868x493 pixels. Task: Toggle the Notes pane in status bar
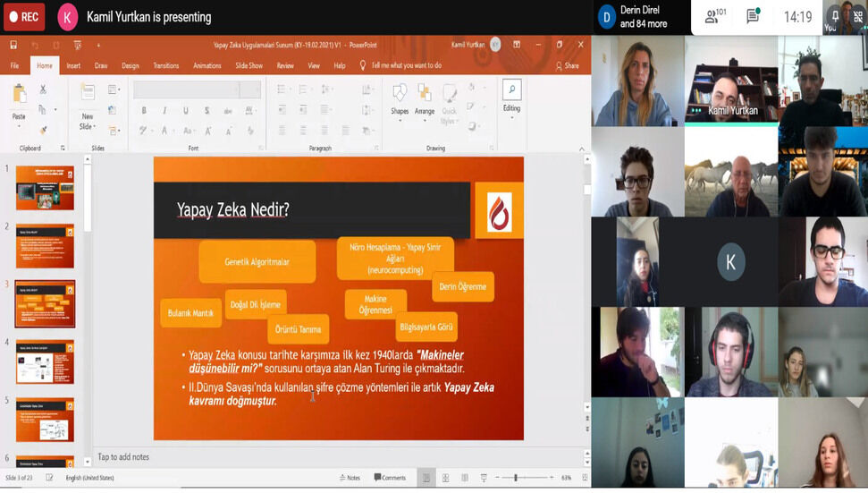pyautogui.click(x=350, y=478)
